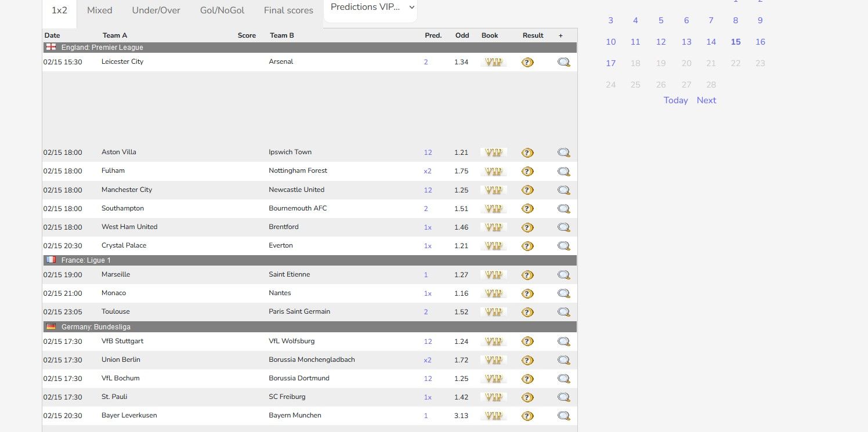
Task: Click result question mark for West Ham United
Action: point(527,227)
